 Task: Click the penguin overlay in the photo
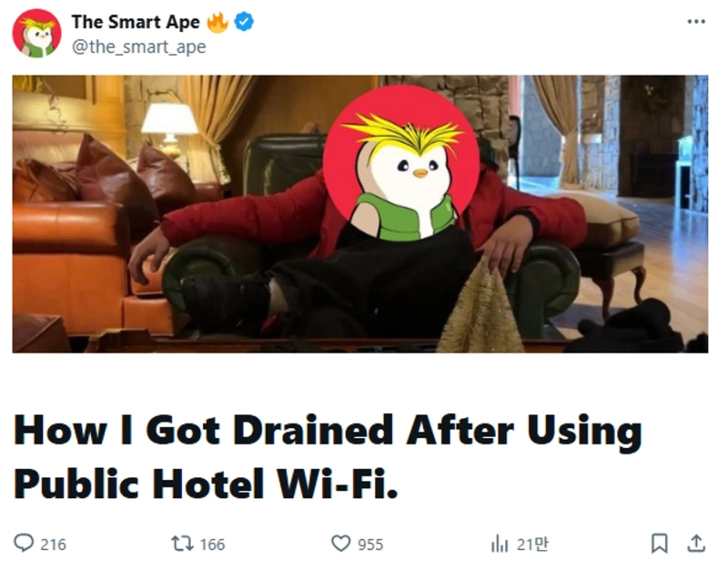pyautogui.click(x=401, y=163)
